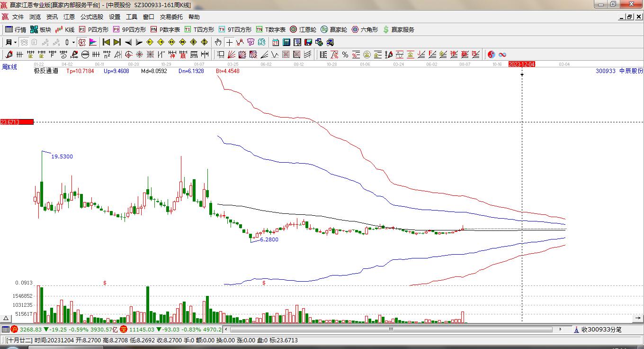Click the 权 rights adjustment icon
Screen dimensions: 644x349
[82, 42]
